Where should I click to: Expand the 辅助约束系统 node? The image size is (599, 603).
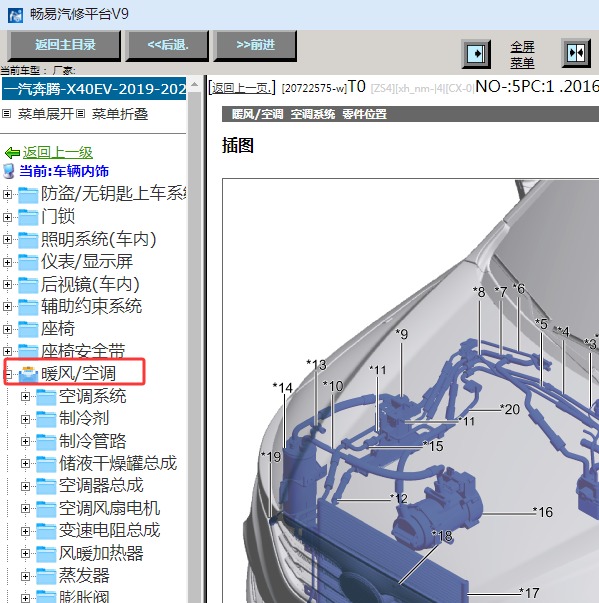tap(7, 306)
